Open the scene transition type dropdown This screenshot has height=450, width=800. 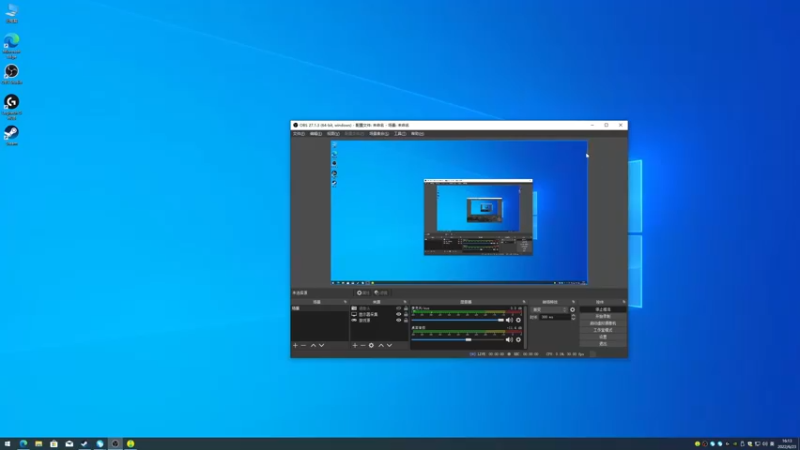(x=549, y=310)
